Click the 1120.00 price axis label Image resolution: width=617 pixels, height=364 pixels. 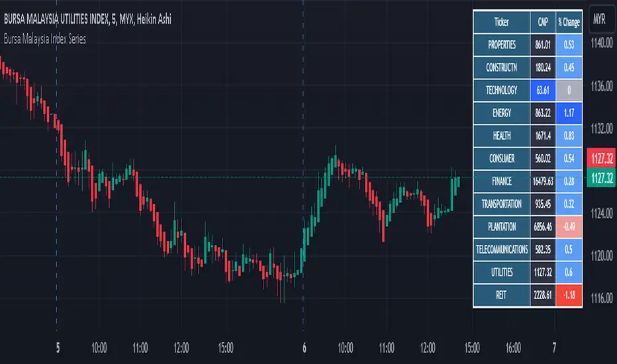click(602, 255)
